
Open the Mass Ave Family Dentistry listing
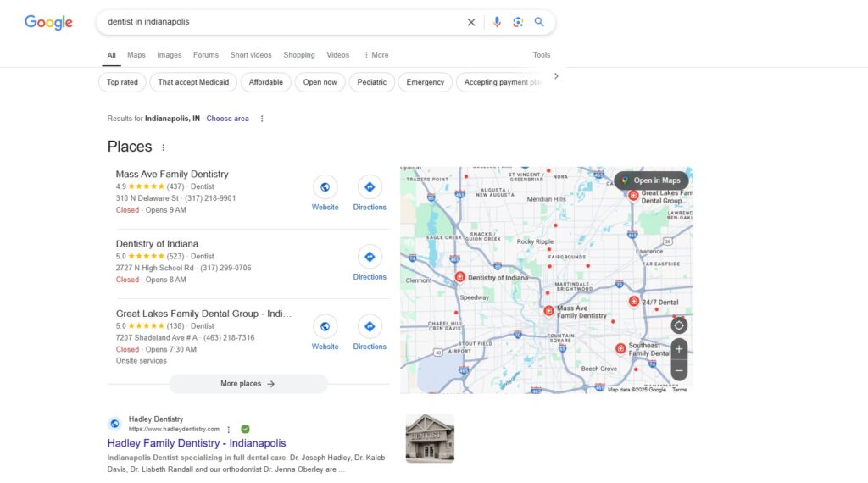click(x=171, y=174)
